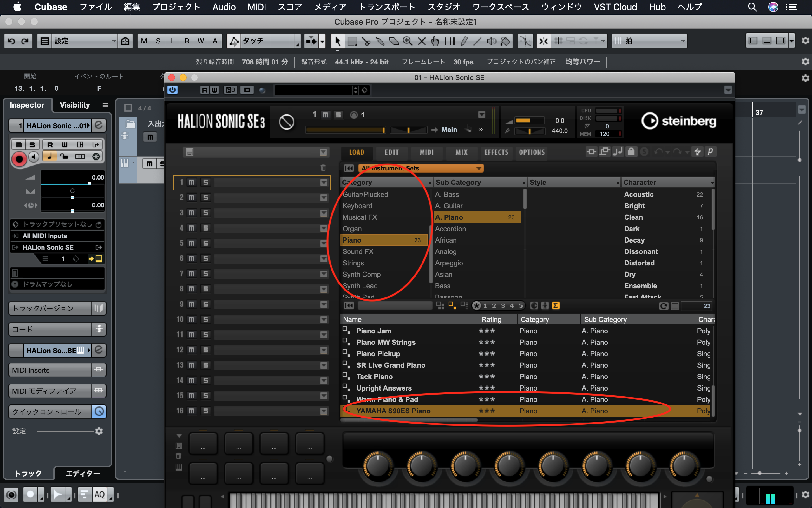Open MIDI Inserts panel icon
The image size is (812, 508).
99,370
